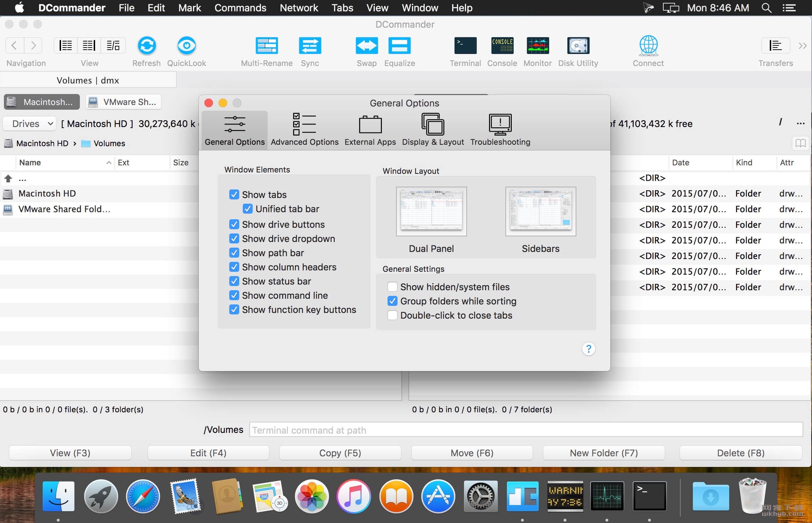This screenshot has height=523, width=812.
Task: Focus the Terminal command input field
Action: pos(526,430)
